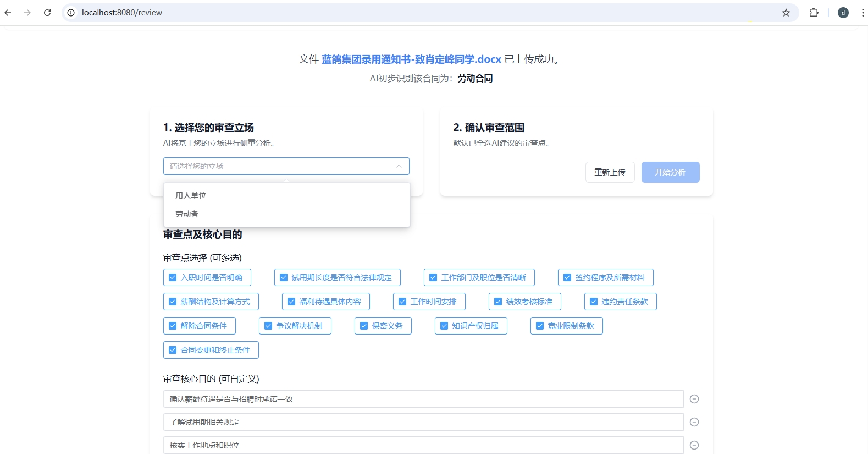Click the 开始分析 button
868x454 pixels.
[x=671, y=172]
